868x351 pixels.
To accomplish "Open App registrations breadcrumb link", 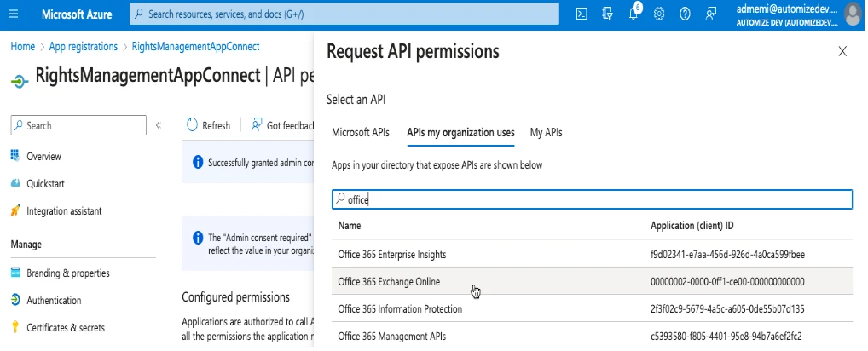I will (84, 46).
